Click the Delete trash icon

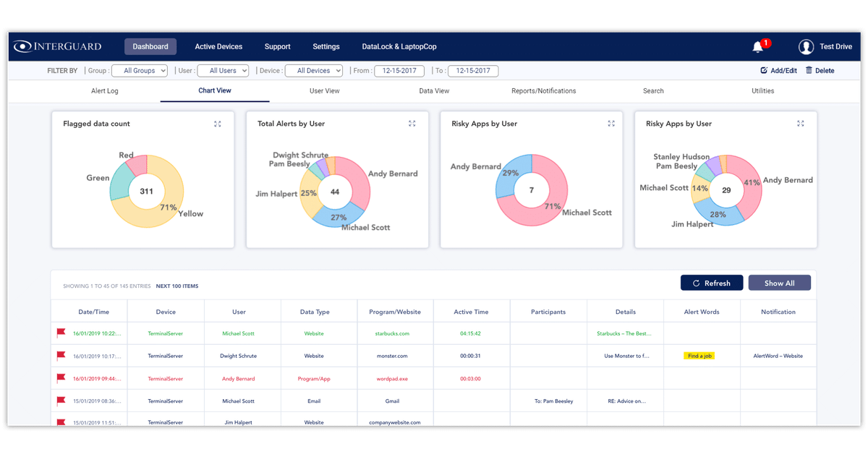[809, 71]
